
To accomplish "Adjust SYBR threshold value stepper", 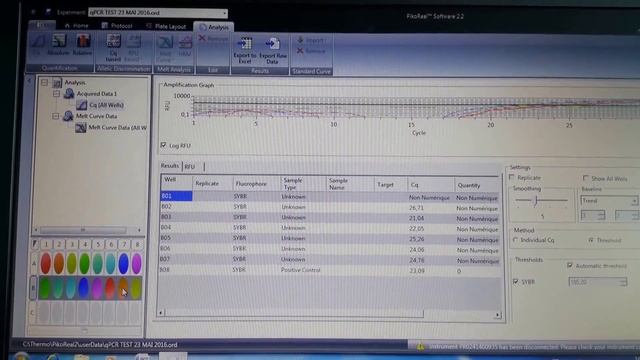I will [623, 282].
